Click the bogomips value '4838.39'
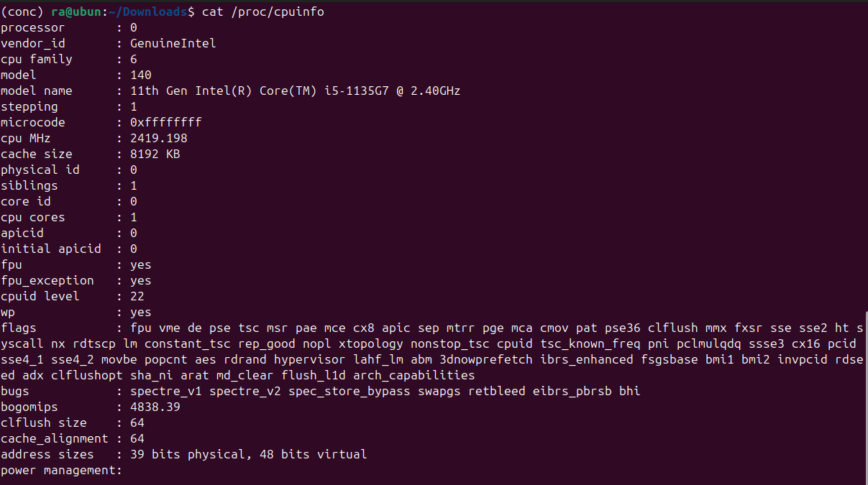The image size is (868, 485). tap(155, 407)
